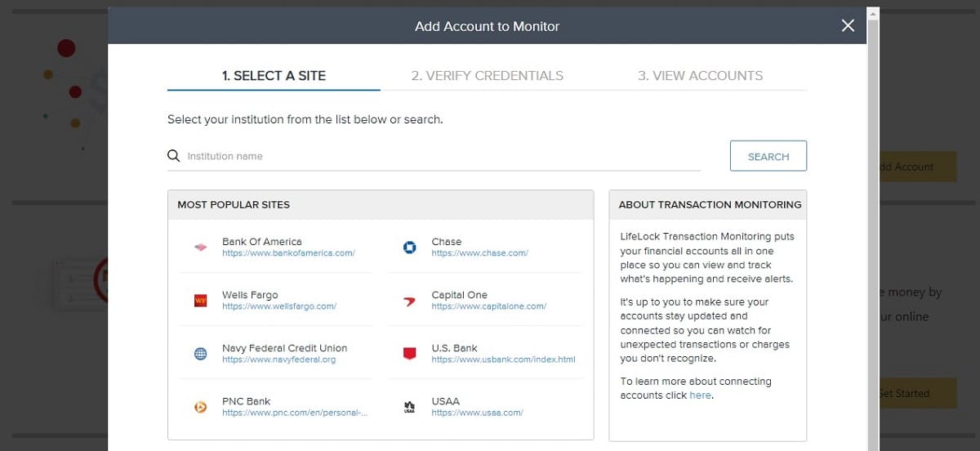Click the Bank Of America logo icon
Image resolution: width=980 pixels, height=451 pixels.
[200, 247]
